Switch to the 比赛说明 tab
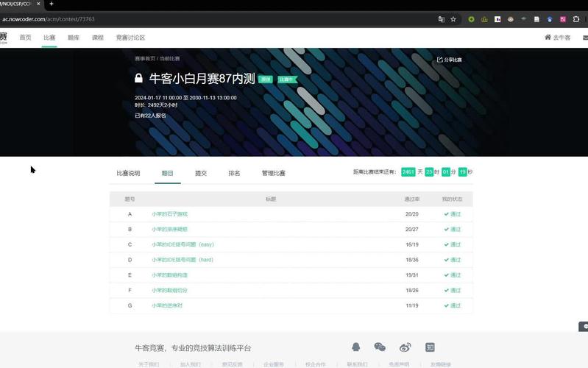Viewport: 588px width, 368px height. point(128,173)
